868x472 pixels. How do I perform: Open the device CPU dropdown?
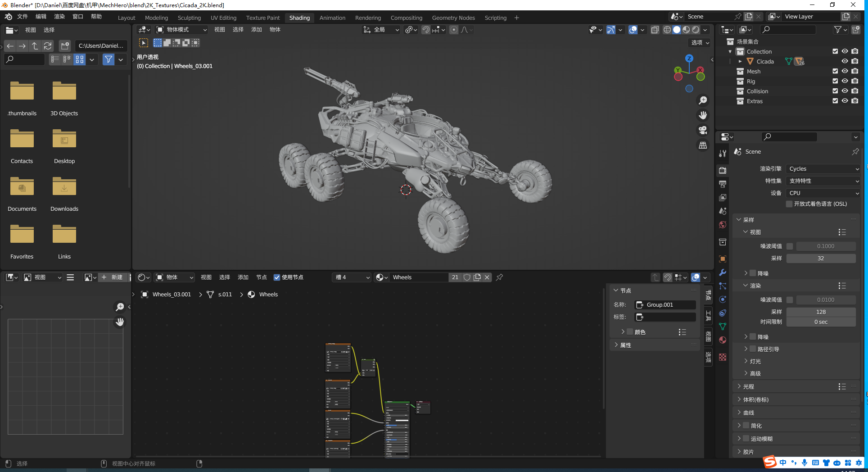823,193
